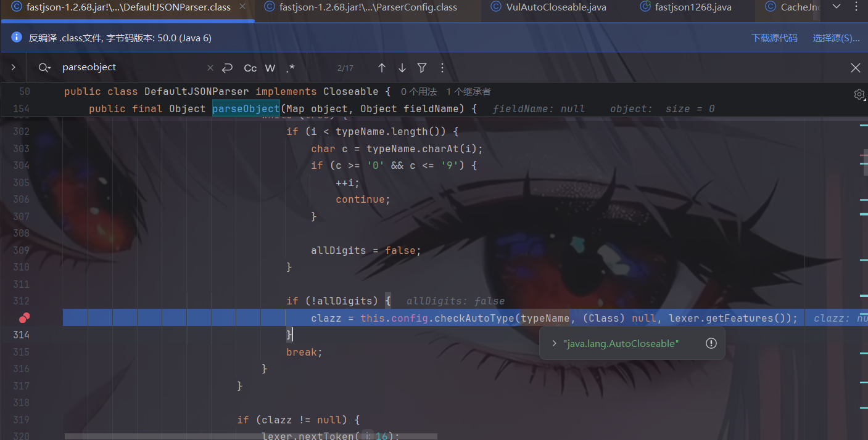Clear the search text with the X icon
This screenshot has height=440, width=868.
coord(210,68)
